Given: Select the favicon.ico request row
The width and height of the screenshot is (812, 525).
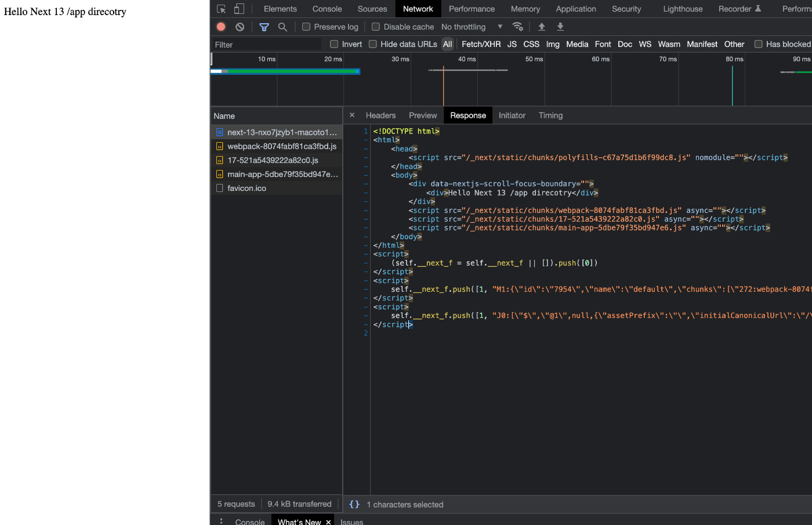Looking at the screenshot, I should pyautogui.click(x=246, y=188).
